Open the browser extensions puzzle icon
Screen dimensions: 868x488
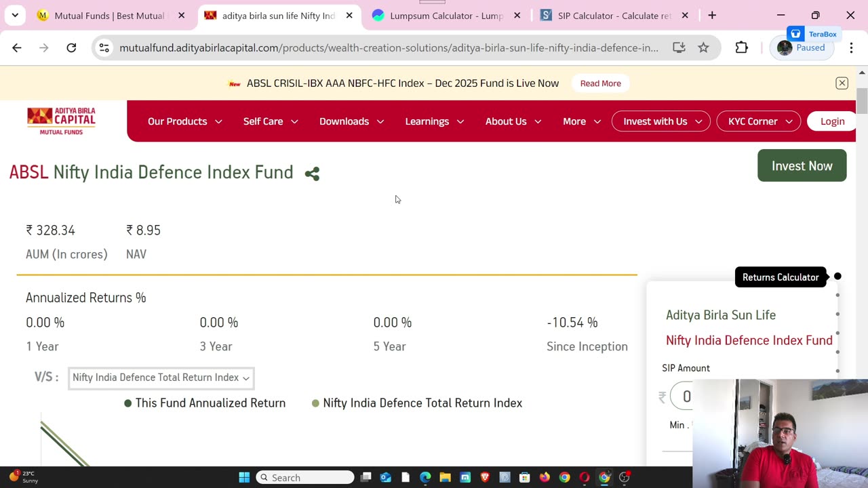(x=741, y=47)
